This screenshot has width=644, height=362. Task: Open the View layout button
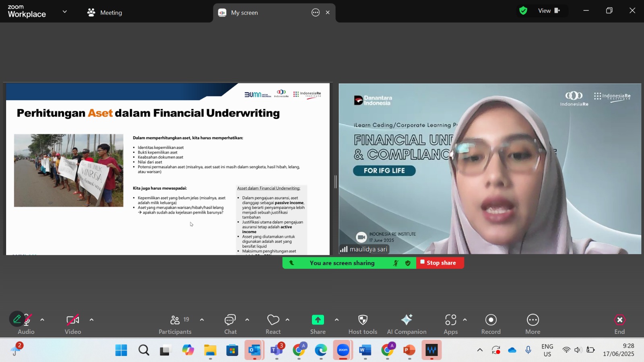click(549, 11)
